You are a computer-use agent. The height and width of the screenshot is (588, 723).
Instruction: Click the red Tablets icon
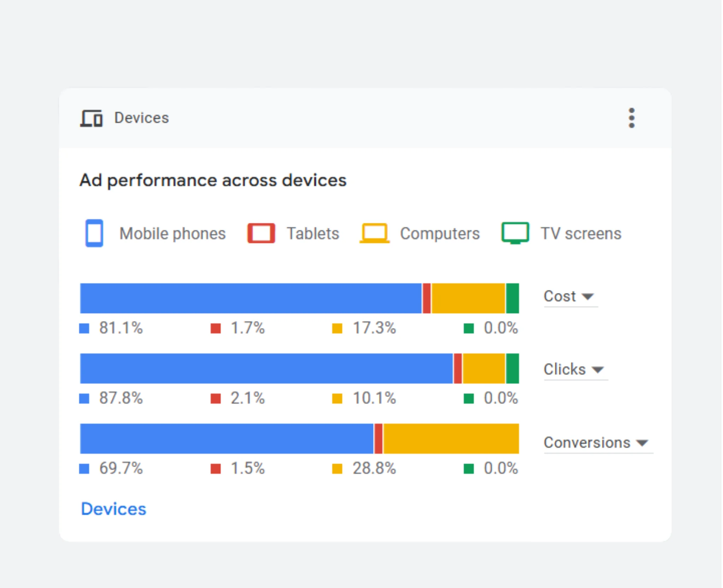pos(261,233)
